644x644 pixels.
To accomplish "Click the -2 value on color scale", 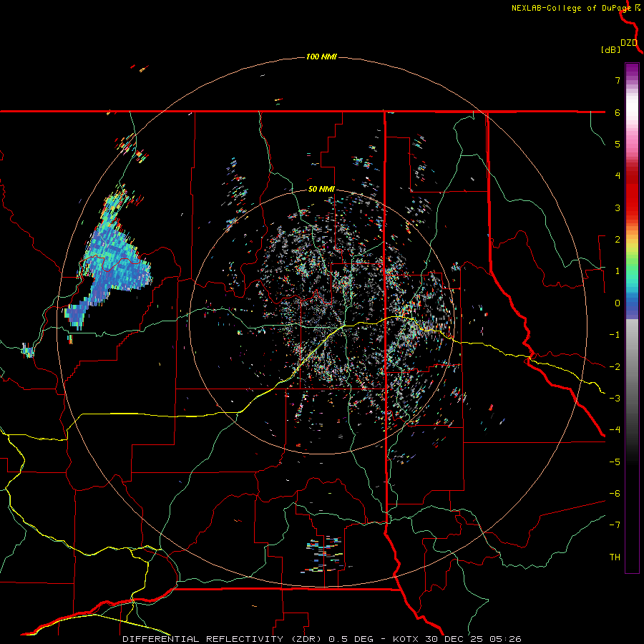I will pyautogui.click(x=615, y=367).
